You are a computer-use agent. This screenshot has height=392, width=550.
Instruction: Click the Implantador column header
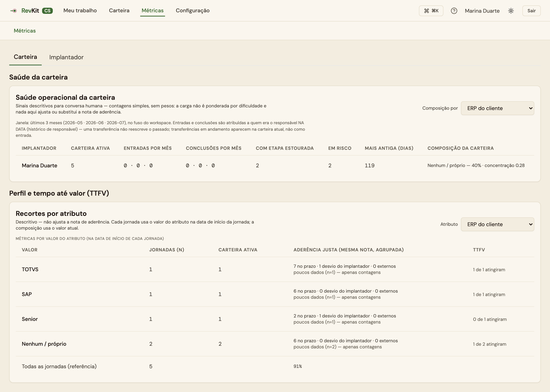[39, 148]
